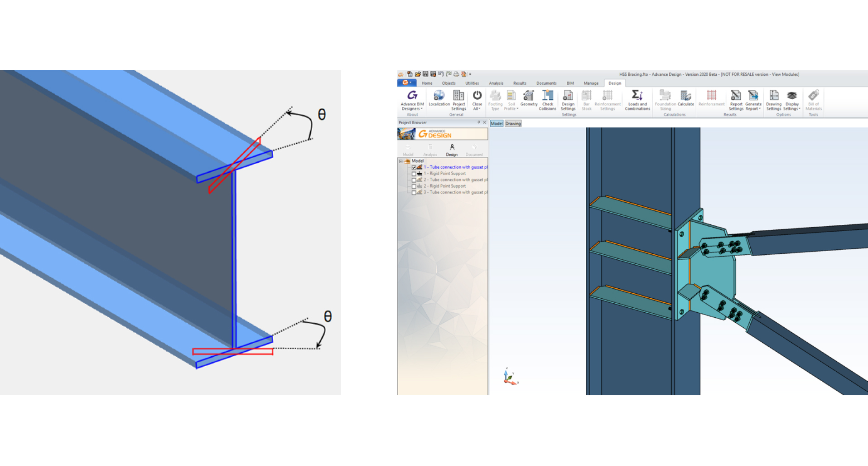Run Check Collisions
868x466 pixels.
click(547, 98)
